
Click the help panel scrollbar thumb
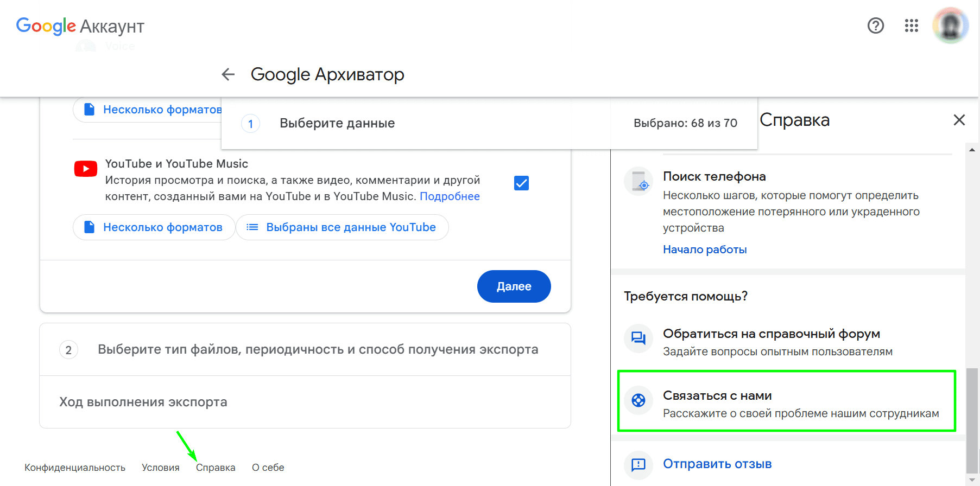point(972,421)
